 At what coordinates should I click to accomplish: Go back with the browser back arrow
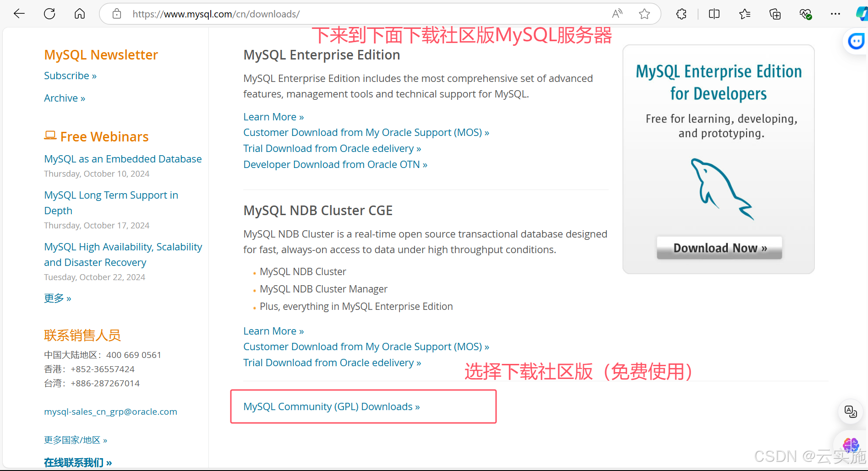tap(19, 14)
